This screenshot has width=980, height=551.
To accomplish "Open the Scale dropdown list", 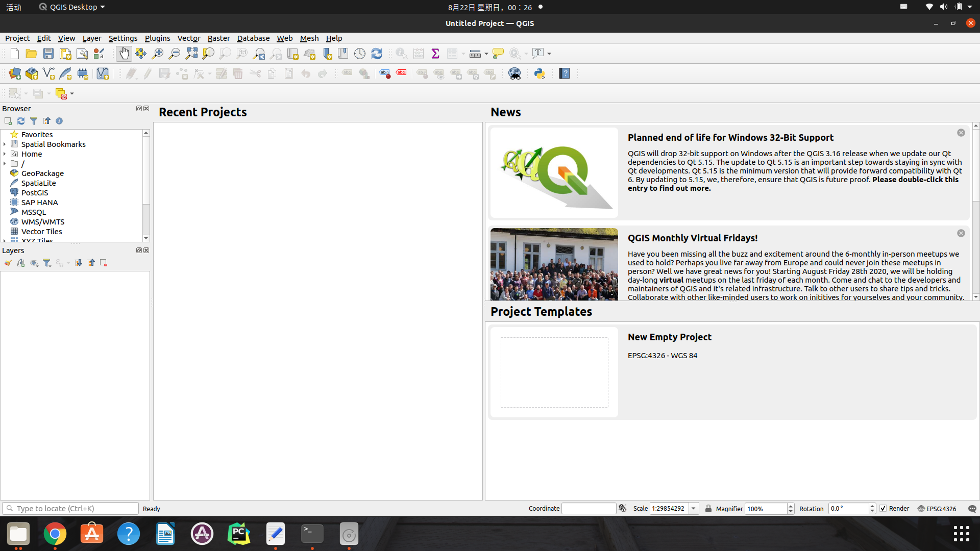I will coord(693,509).
